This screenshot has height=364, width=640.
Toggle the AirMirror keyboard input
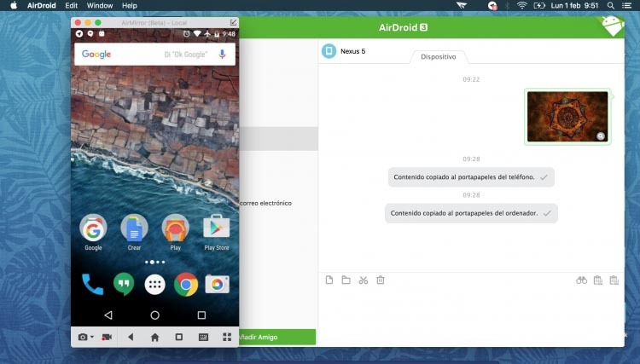click(x=203, y=337)
